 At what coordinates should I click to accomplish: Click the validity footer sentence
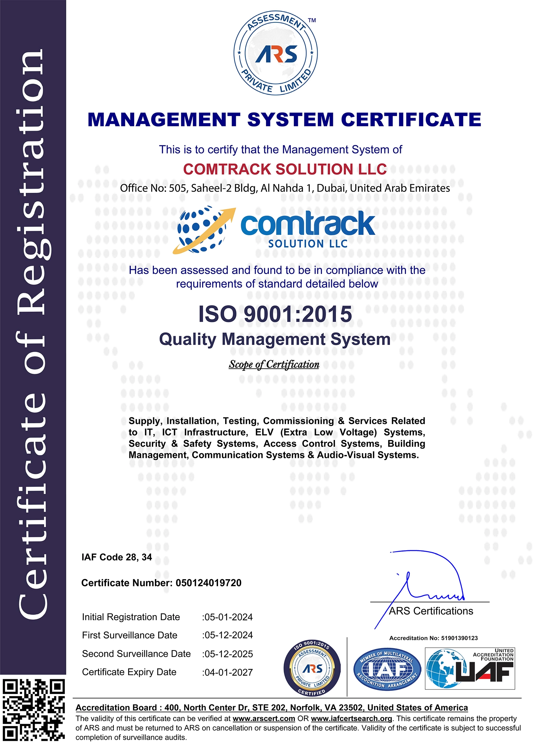(x=298, y=728)
